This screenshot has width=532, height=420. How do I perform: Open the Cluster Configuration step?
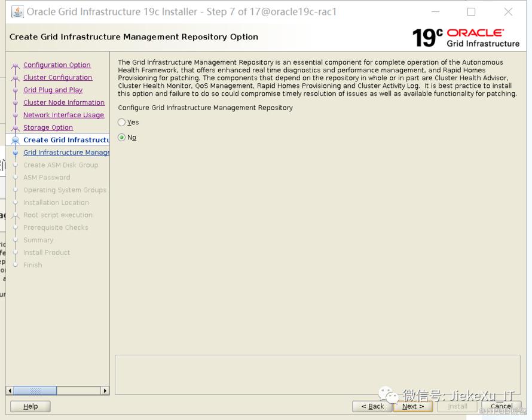click(57, 77)
